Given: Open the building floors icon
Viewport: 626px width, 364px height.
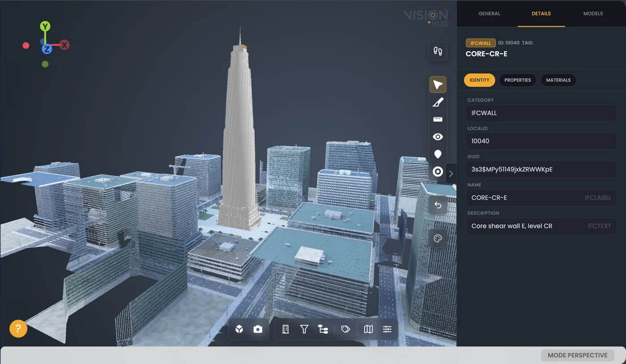Looking at the screenshot, I should (x=285, y=329).
